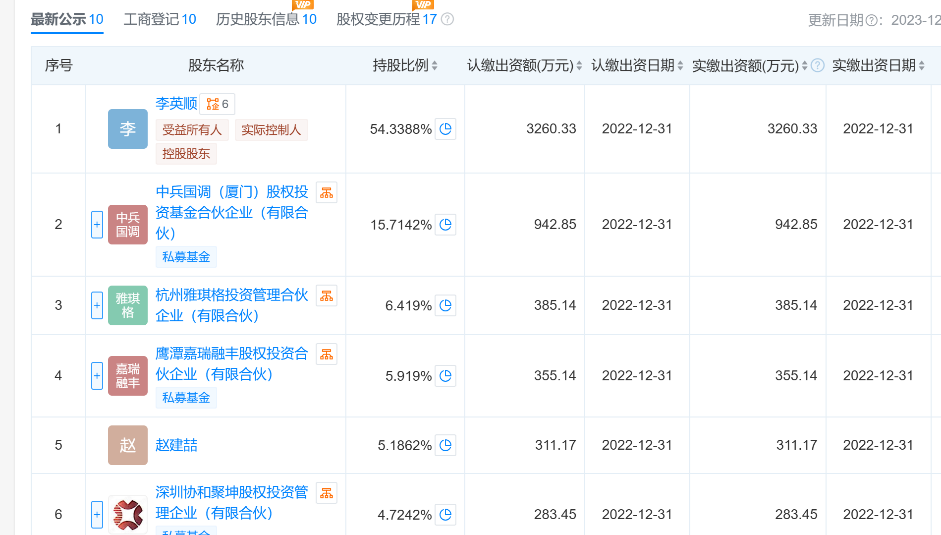Expand row 2 中兵国调 with plus button
Screen dimensions: 941x535
click(97, 225)
